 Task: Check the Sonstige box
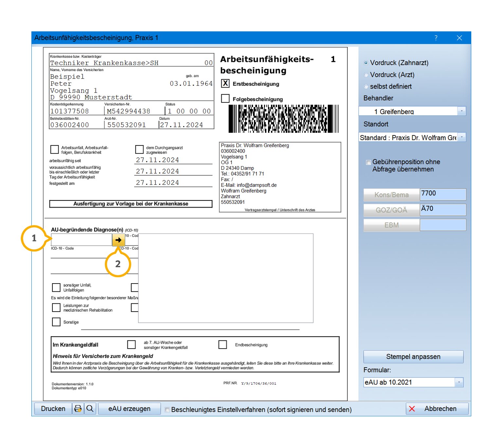pos(56,322)
